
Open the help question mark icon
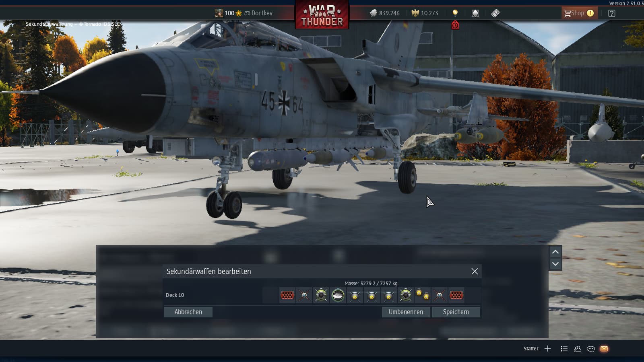pyautogui.click(x=611, y=13)
